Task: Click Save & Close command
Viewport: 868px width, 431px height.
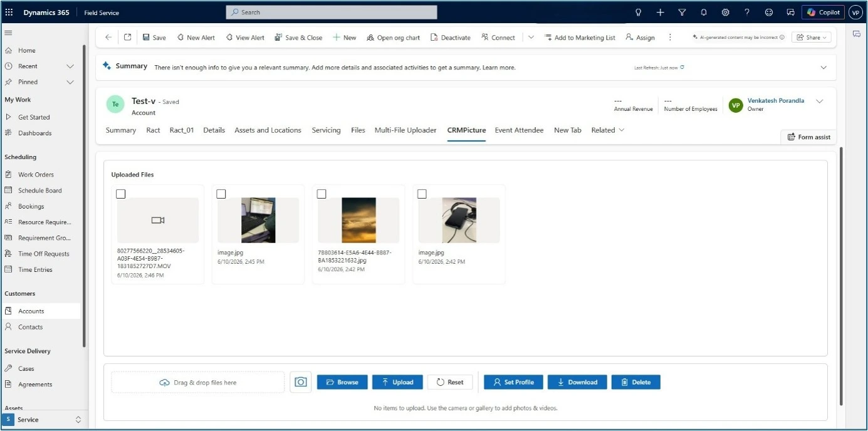Action: 298,38
